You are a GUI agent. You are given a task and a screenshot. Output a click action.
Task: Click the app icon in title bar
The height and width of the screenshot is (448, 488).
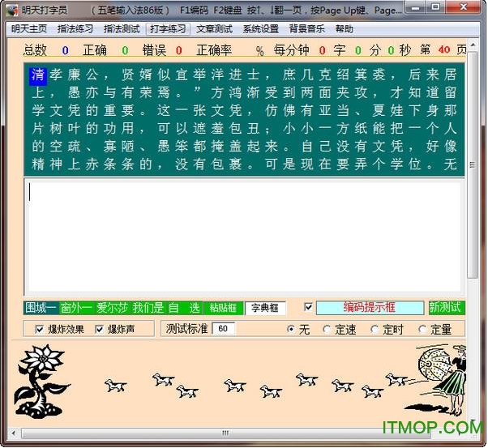tap(11, 10)
